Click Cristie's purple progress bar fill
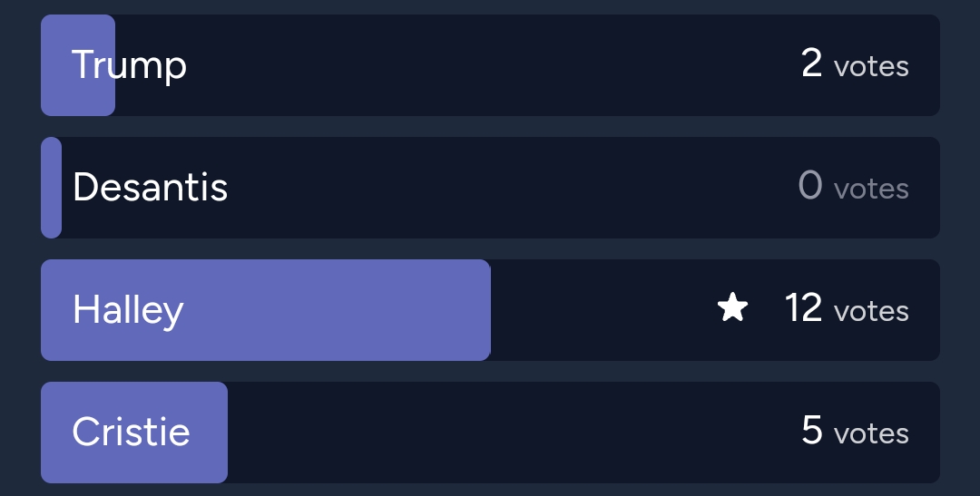 [134, 433]
